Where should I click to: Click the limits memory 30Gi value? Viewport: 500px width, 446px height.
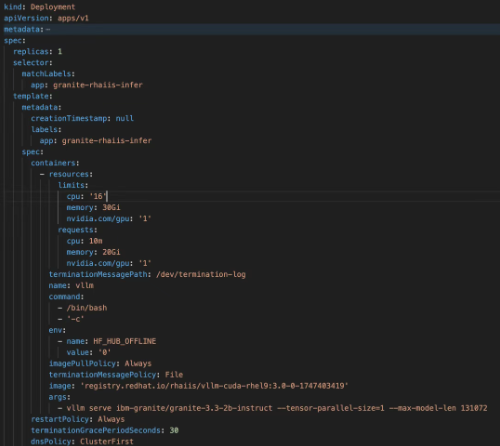[111, 207]
